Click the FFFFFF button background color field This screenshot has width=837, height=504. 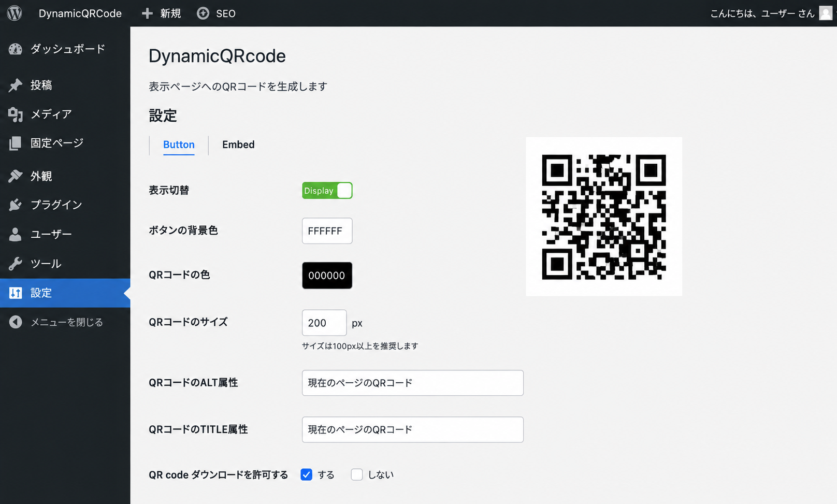(327, 231)
